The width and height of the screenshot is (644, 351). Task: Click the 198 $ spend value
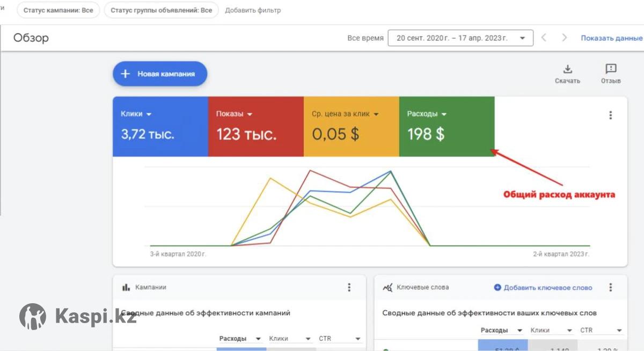tap(426, 134)
